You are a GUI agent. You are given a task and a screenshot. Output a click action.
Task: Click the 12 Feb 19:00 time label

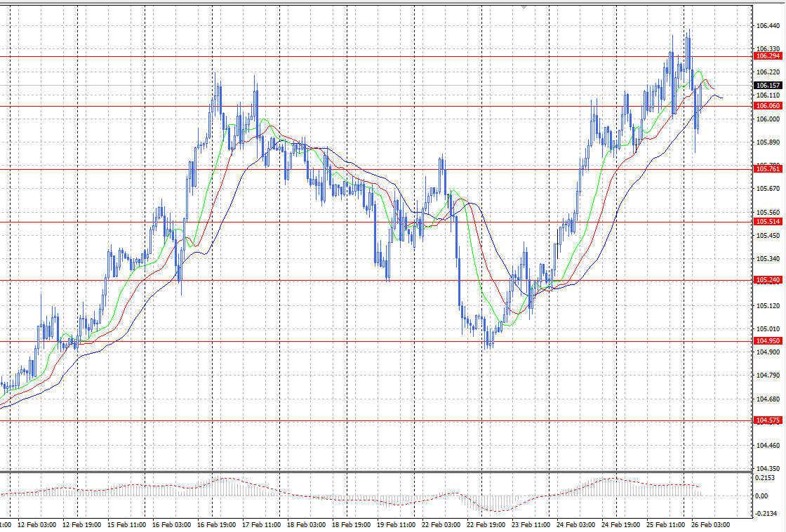[x=81, y=525]
